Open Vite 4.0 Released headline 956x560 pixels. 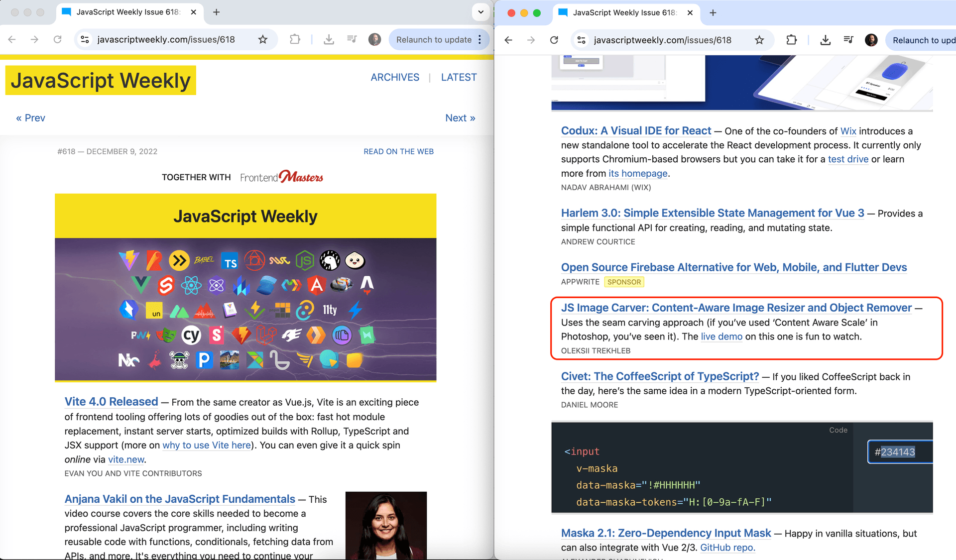point(111,402)
